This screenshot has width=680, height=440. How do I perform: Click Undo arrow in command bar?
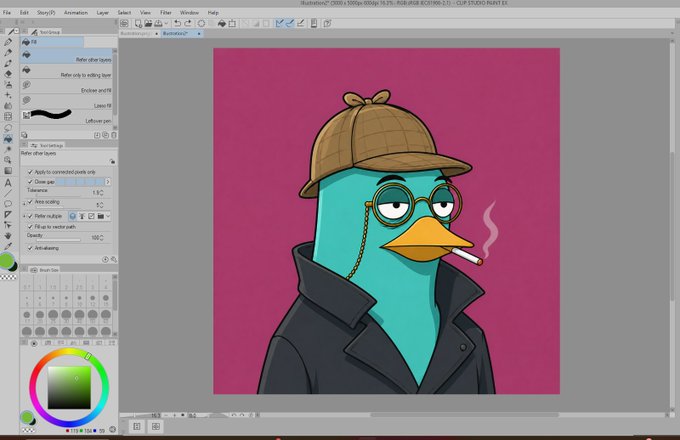click(x=177, y=23)
